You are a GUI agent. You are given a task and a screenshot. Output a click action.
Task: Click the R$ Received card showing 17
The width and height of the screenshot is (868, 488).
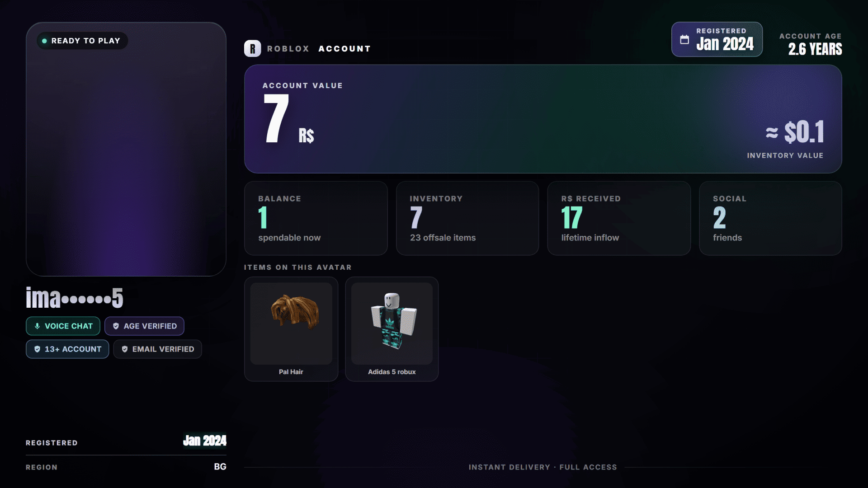click(x=619, y=218)
